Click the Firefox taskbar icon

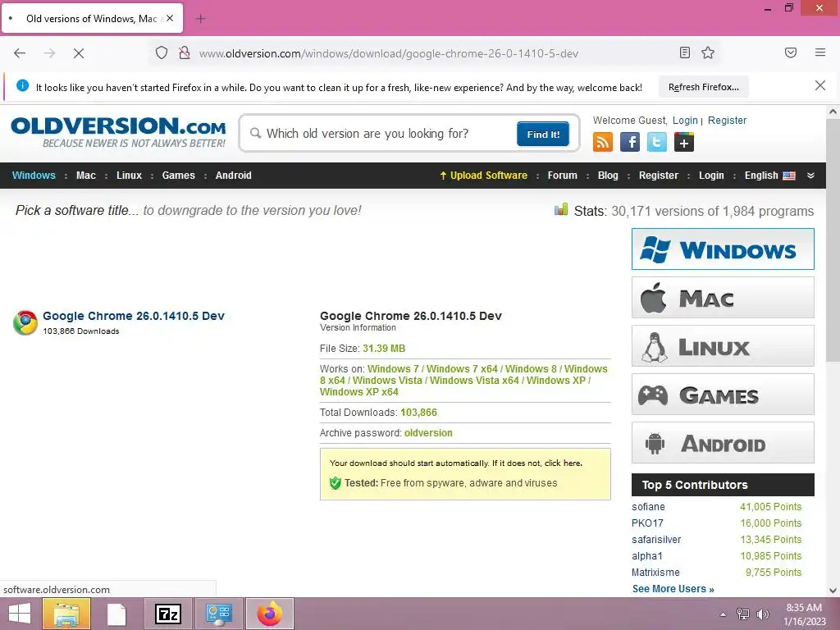(269, 614)
